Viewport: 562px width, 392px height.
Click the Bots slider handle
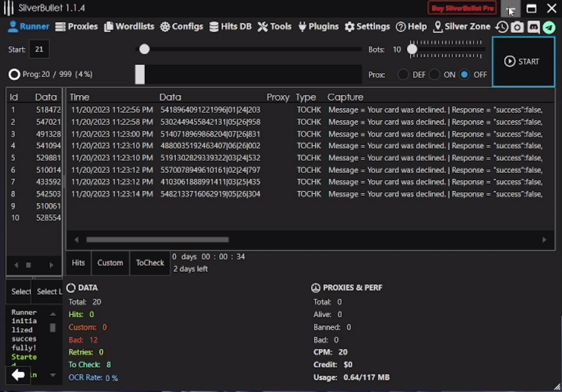[x=412, y=50]
